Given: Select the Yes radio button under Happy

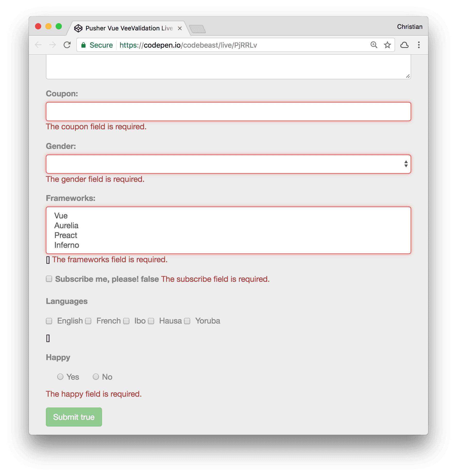Looking at the screenshot, I should [60, 377].
